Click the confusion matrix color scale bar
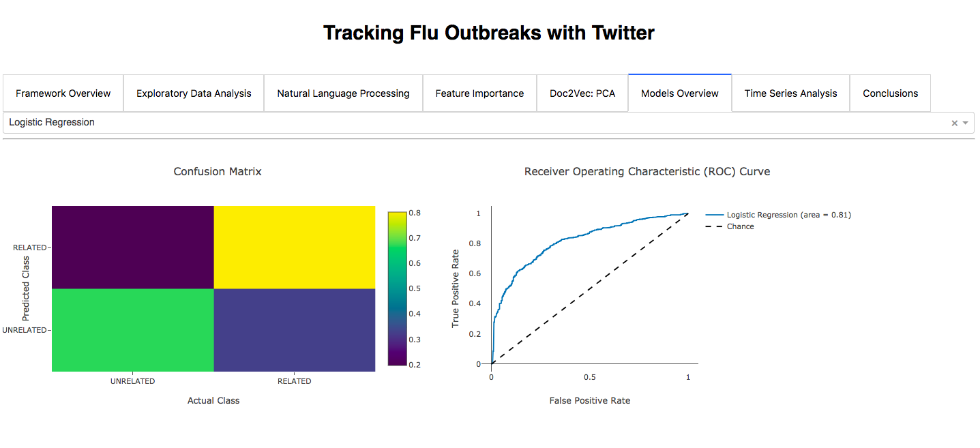 [x=396, y=288]
